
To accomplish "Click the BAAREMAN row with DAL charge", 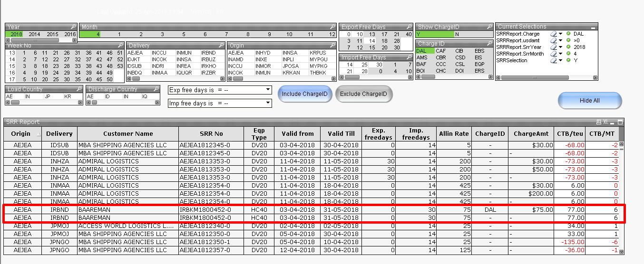I will tap(128, 209).
